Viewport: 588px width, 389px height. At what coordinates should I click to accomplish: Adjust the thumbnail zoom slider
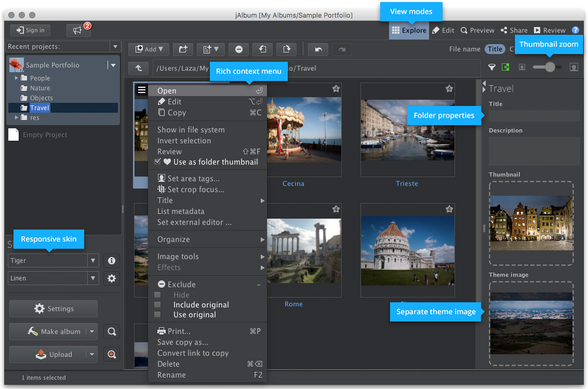pos(550,67)
